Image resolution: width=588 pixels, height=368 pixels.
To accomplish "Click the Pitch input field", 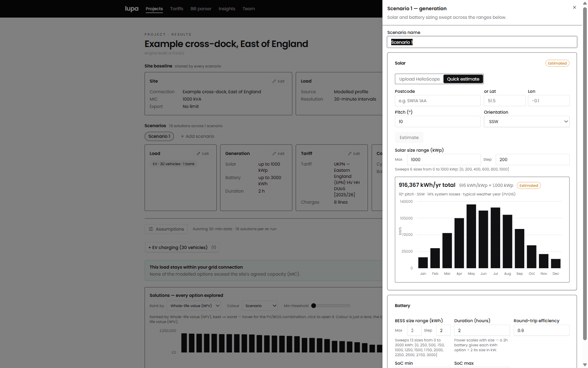I will 437,121.
